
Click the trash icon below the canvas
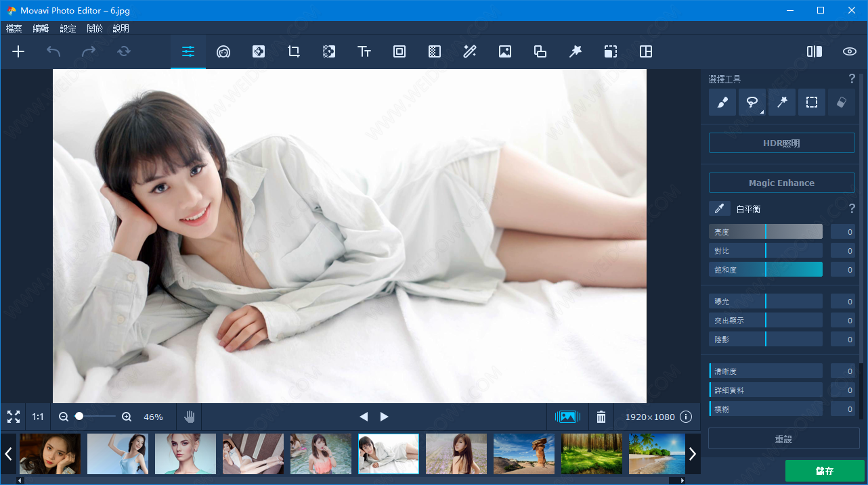(601, 417)
